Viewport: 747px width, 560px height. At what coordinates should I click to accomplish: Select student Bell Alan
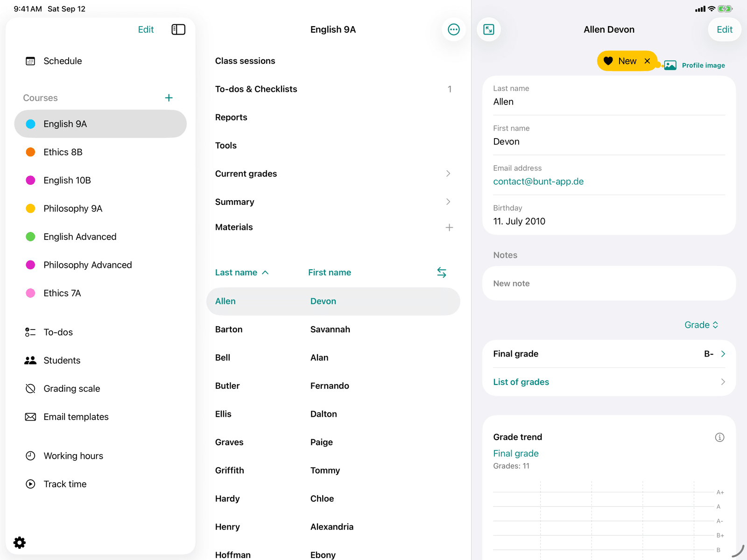click(x=333, y=358)
